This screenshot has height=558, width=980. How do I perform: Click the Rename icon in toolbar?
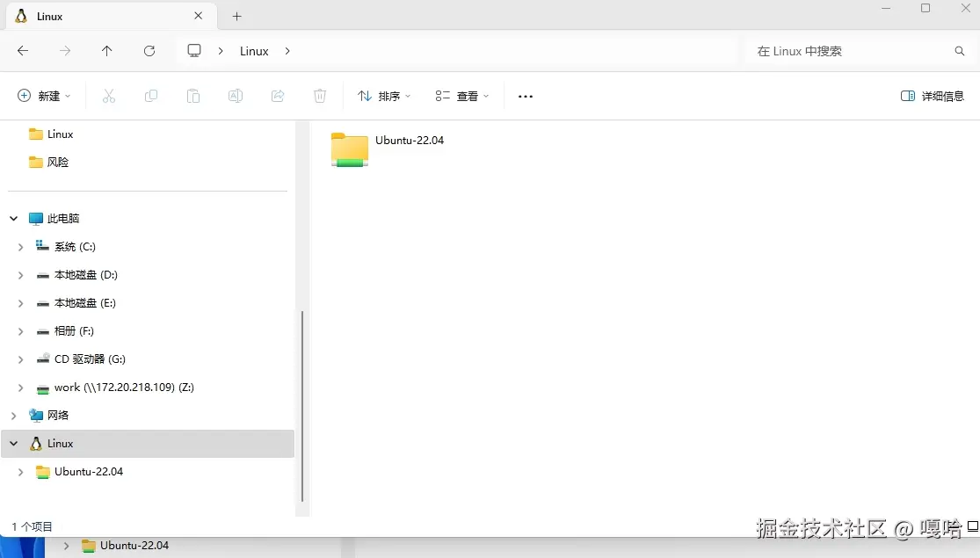236,96
